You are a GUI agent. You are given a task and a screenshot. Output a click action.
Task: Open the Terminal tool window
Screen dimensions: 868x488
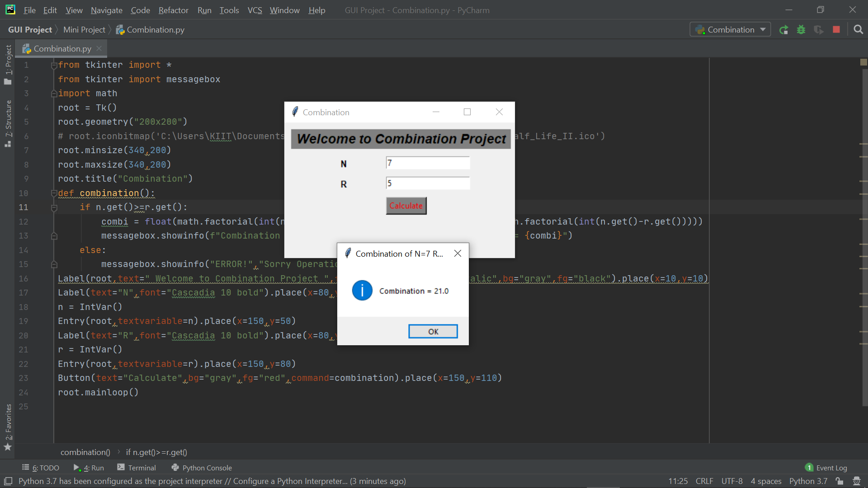pos(137,468)
